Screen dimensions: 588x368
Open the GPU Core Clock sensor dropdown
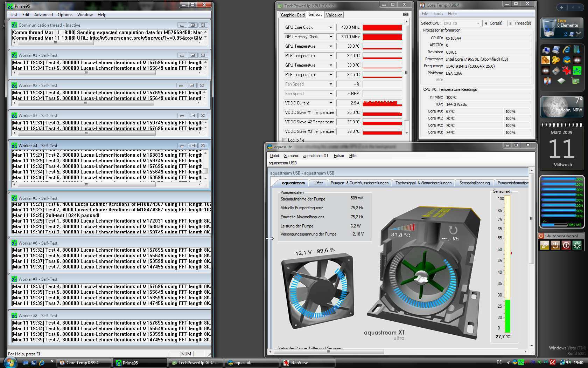(x=330, y=27)
